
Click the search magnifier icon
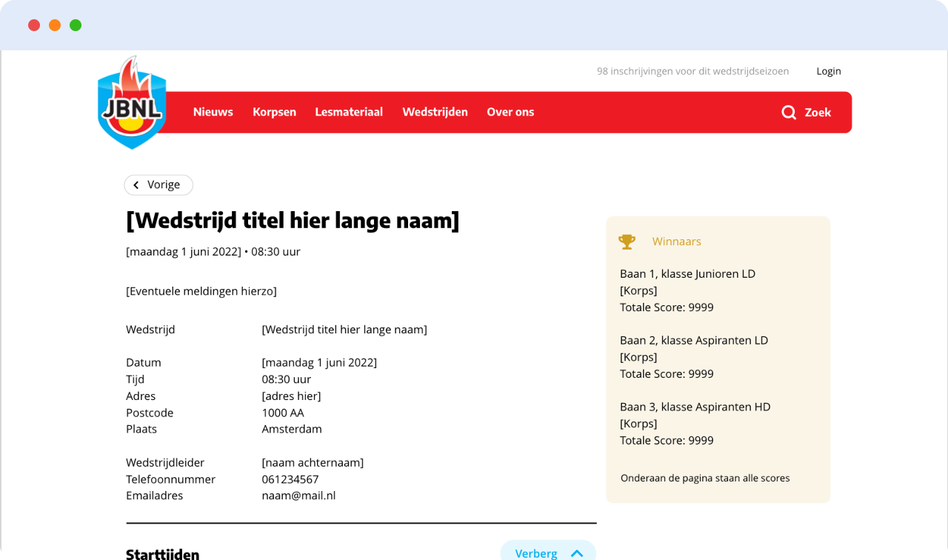[789, 113]
